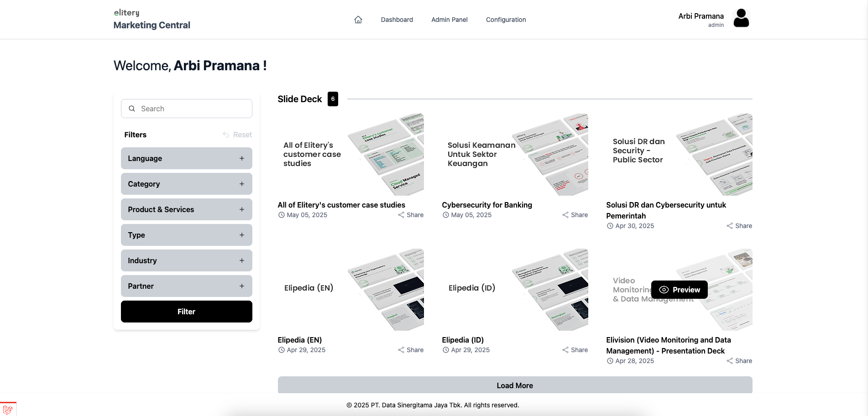Go to the home icon in navbar
The image size is (868, 416).
coord(358,20)
